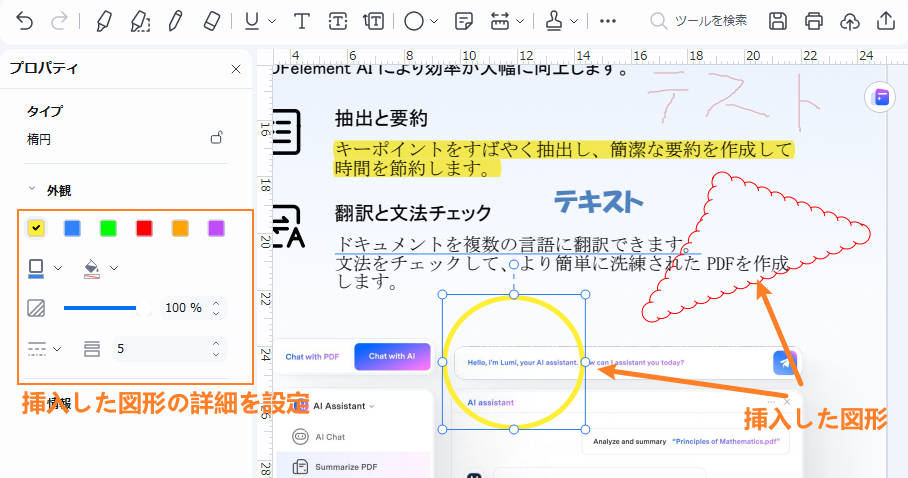The width and height of the screenshot is (908, 478).
Task: Open the Stamp dropdown arrow
Action: click(x=574, y=21)
